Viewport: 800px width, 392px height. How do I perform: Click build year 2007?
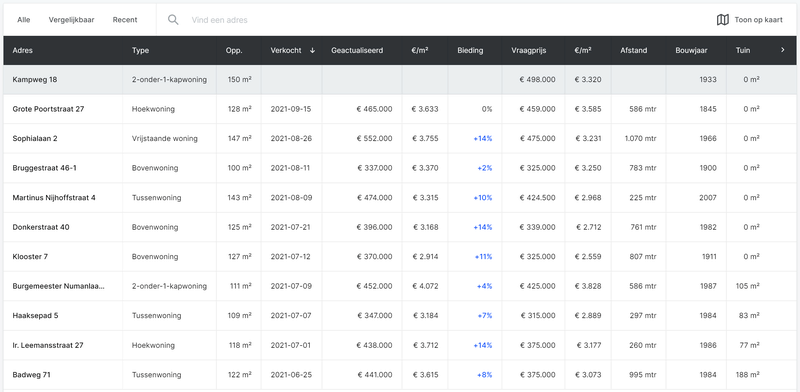[708, 198]
